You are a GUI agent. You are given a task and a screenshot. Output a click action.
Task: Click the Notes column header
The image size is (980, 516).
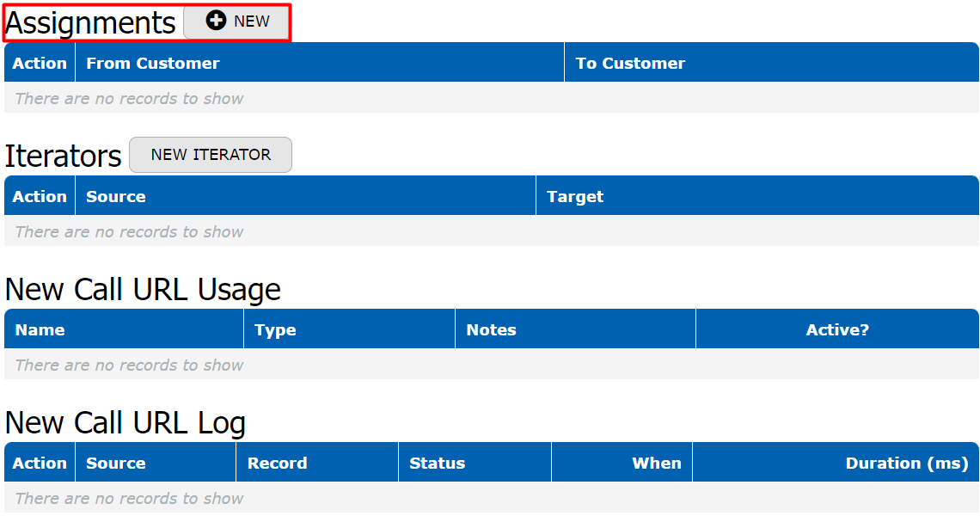576,329
